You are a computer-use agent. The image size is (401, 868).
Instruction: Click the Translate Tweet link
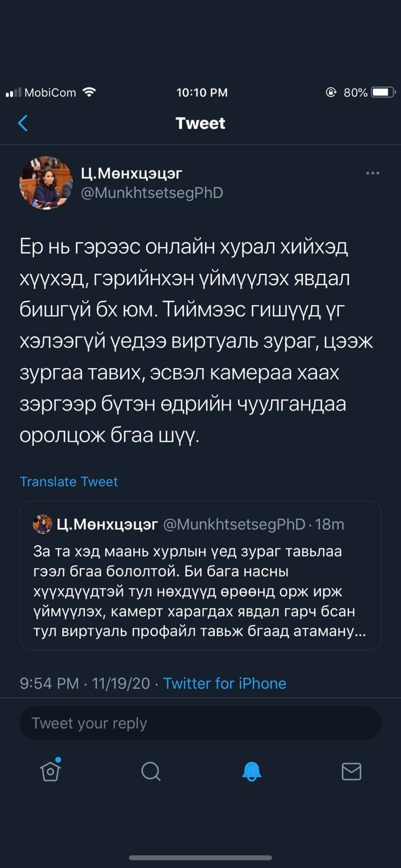pos(69,481)
